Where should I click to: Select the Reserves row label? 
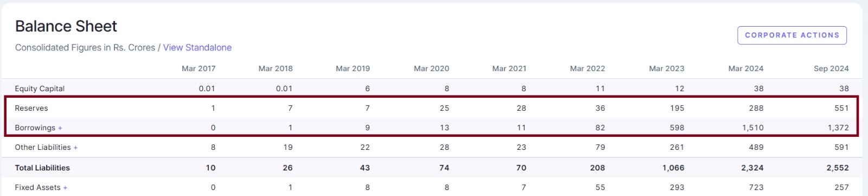click(x=31, y=108)
